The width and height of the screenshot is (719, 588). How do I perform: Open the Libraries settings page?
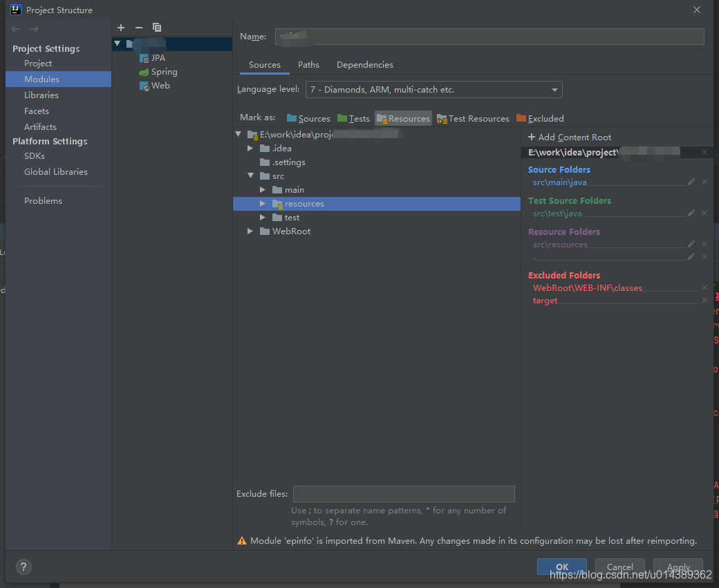click(x=41, y=95)
